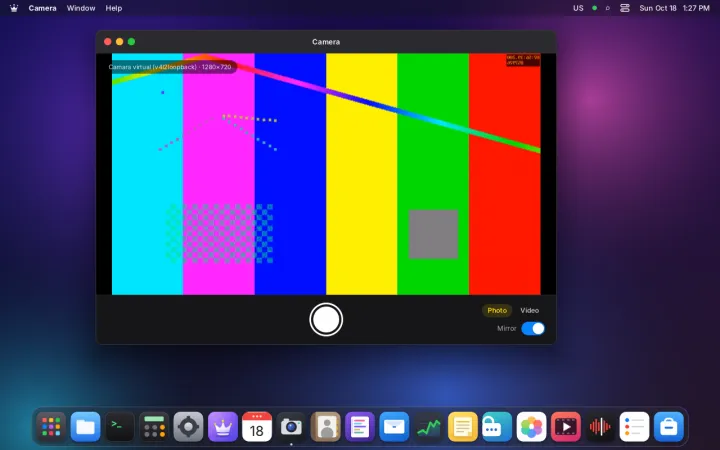Open the launcher grid icon in dock
720x450 pixels.
(x=51, y=427)
